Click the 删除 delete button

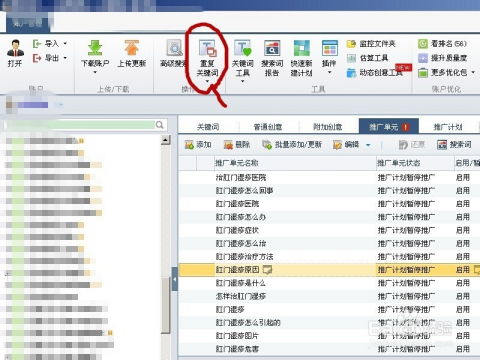[237, 145]
